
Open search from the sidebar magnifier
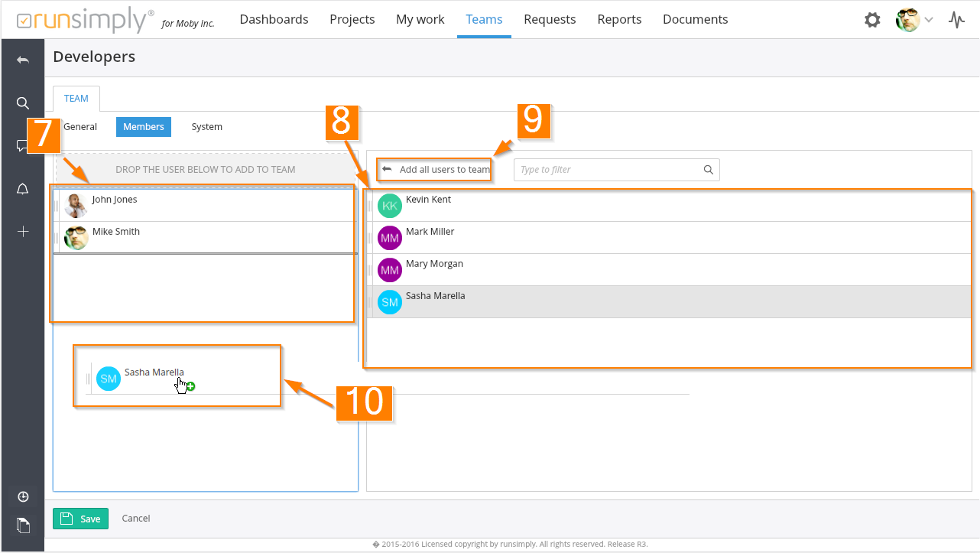tap(23, 103)
